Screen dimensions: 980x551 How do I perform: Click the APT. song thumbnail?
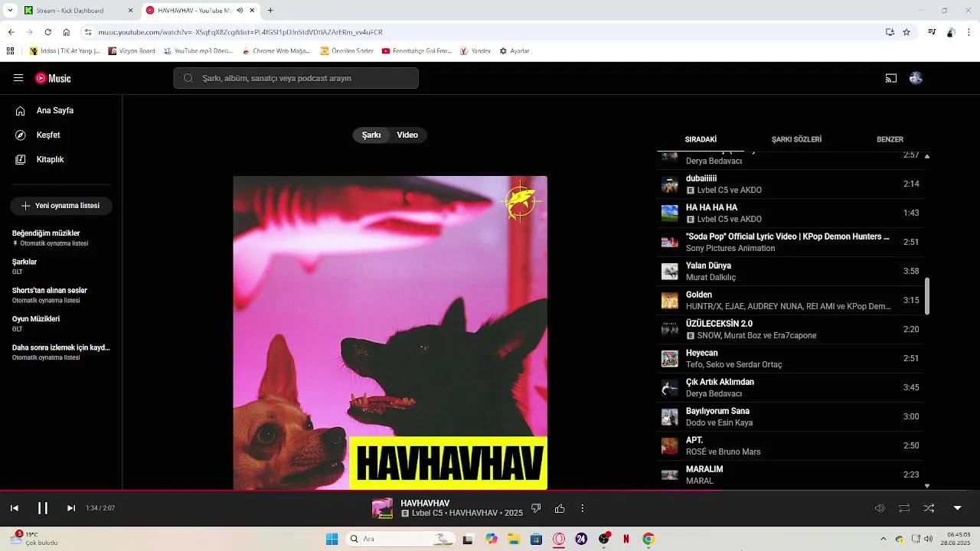click(x=670, y=446)
